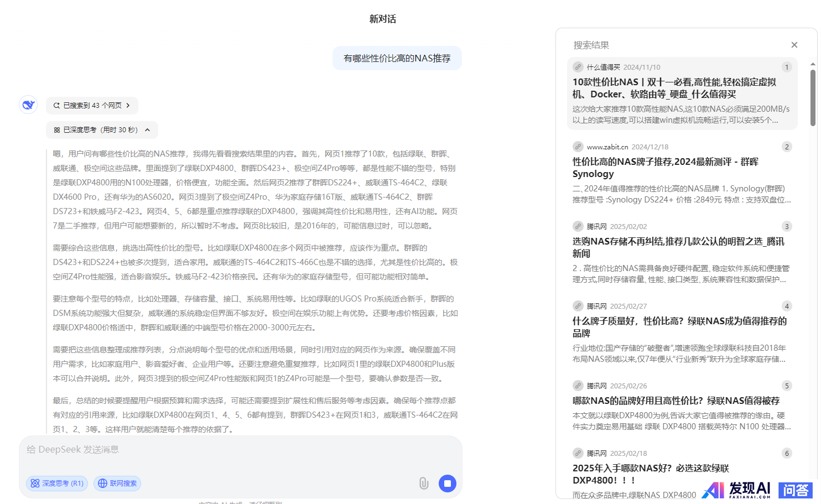Click result number 3 badge
821x504 pixels.
pyautogui.click(x=787, y=226)
